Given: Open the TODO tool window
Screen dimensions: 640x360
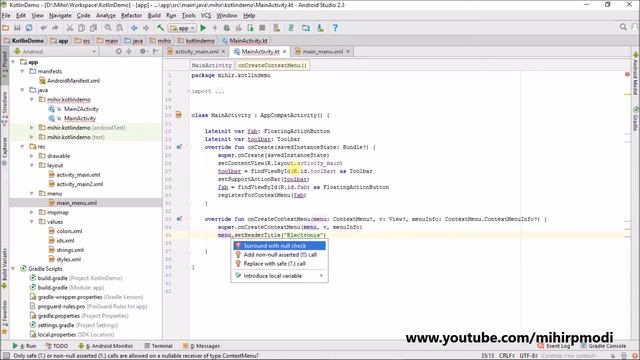Looking at the screenshot, I should [57, 346].
